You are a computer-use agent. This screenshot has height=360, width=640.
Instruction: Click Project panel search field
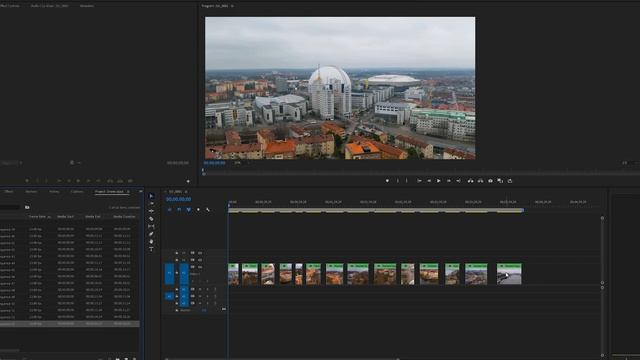point(10,207)
